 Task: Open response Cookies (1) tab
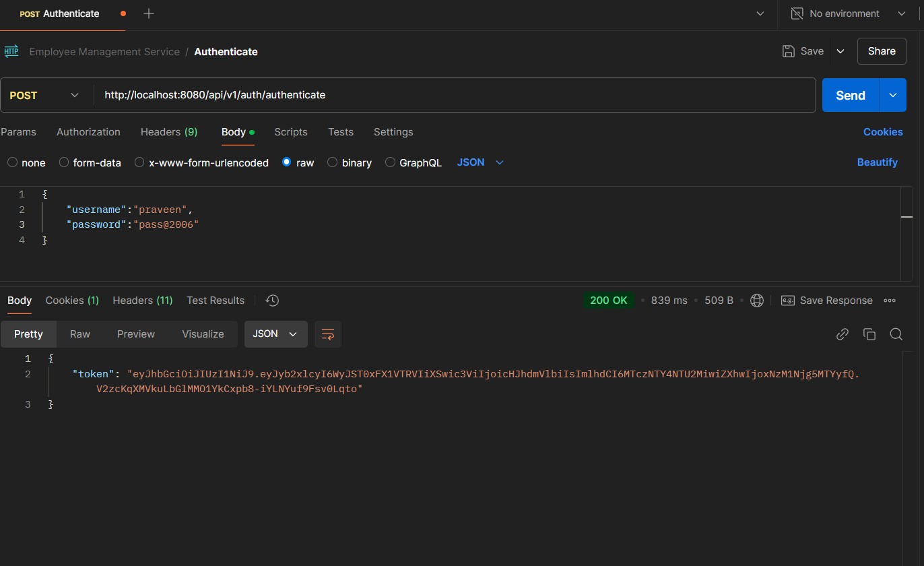pyautogui.click(x=72, y=301)
